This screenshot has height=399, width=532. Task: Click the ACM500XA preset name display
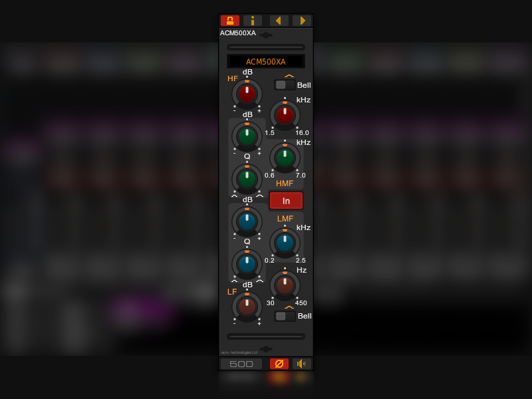pos(265,61)
